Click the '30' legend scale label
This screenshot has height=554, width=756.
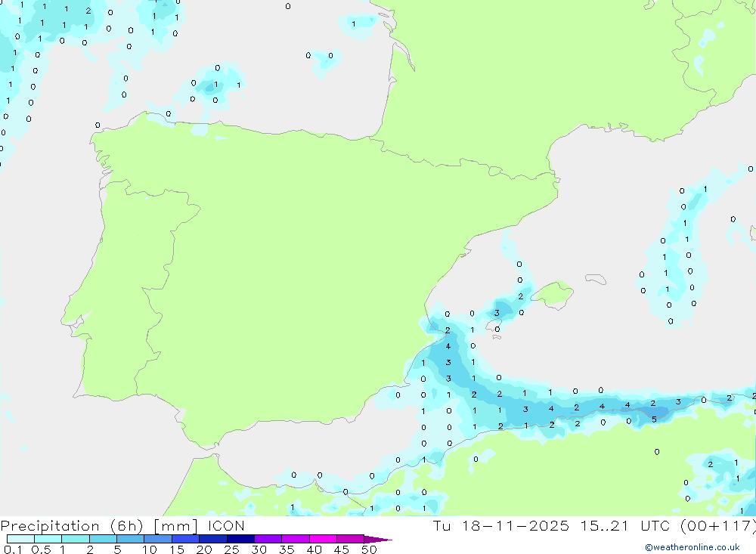[259, 549]
